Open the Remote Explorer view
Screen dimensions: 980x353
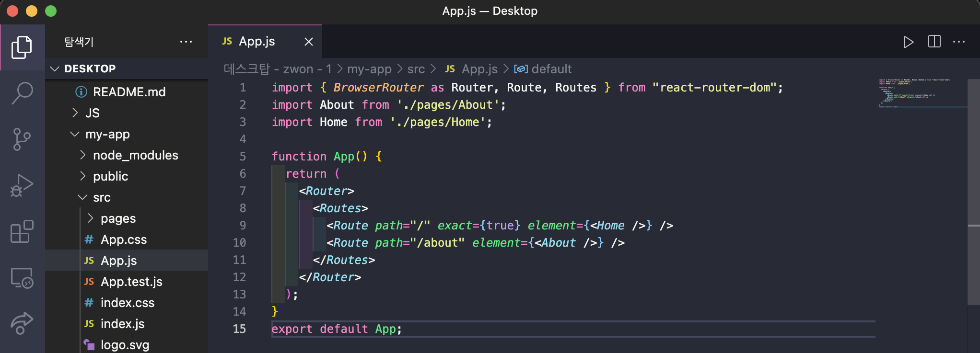pyautogui.click(x=22, y=278)
